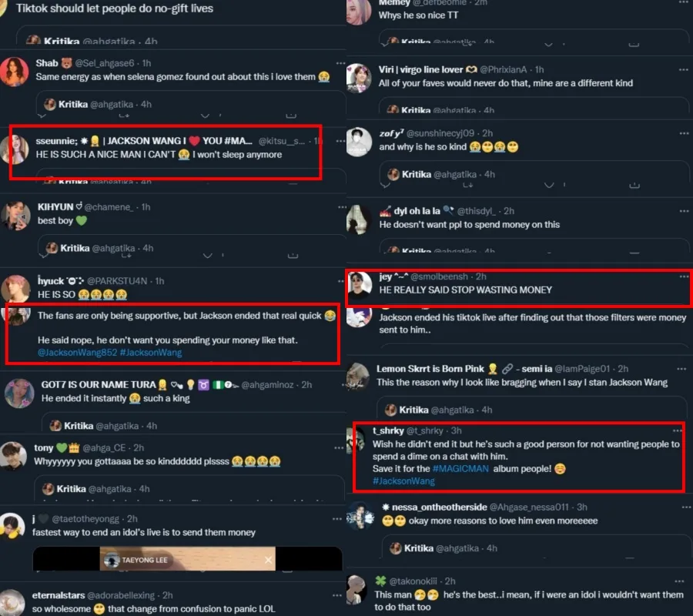This screenshot has height=616, width=693.
Task: Like the quoted tweet under Shab's reply
Action: 205,115
